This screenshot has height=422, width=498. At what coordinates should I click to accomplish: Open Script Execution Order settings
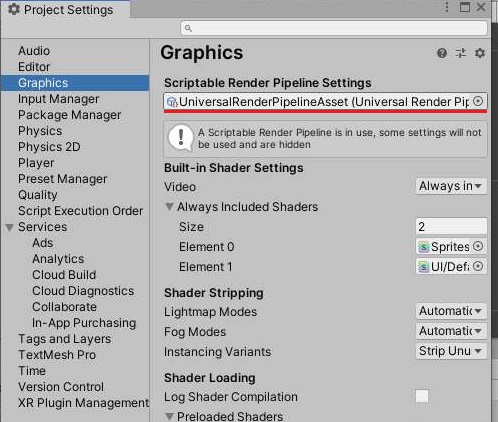click(x=81, y=211)
